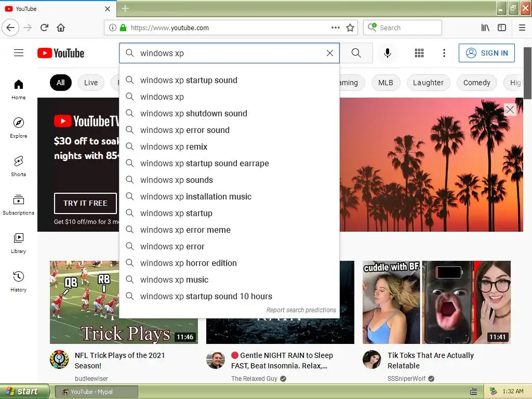Go to Home in sidebar
Screen dimensions: 532x399
[x=19, y=89]
